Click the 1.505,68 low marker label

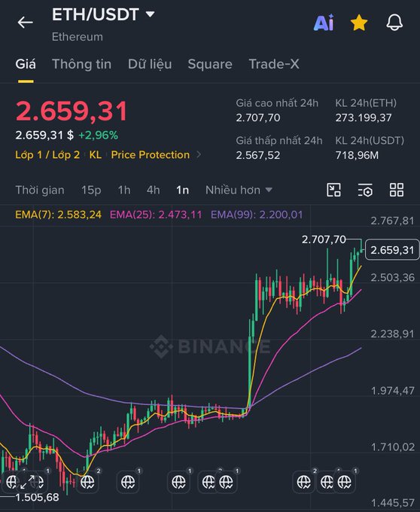tap(37, 497)
